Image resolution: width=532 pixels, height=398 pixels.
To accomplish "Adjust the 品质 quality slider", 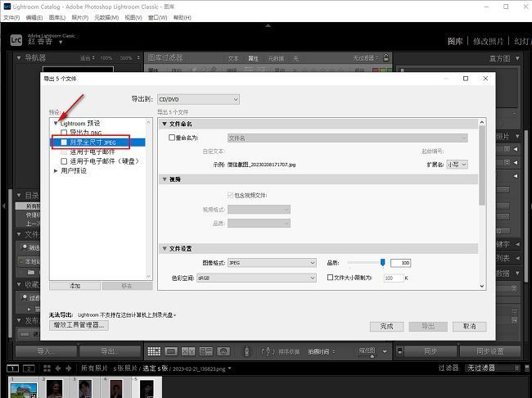I will (382, 262).
